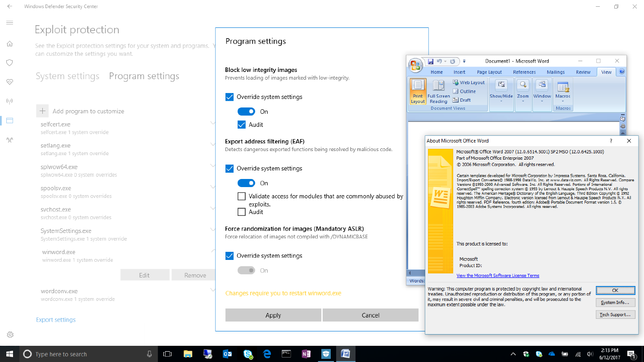
Task: Launch Skype from the taskbar
Action: (x=247, y=354)
